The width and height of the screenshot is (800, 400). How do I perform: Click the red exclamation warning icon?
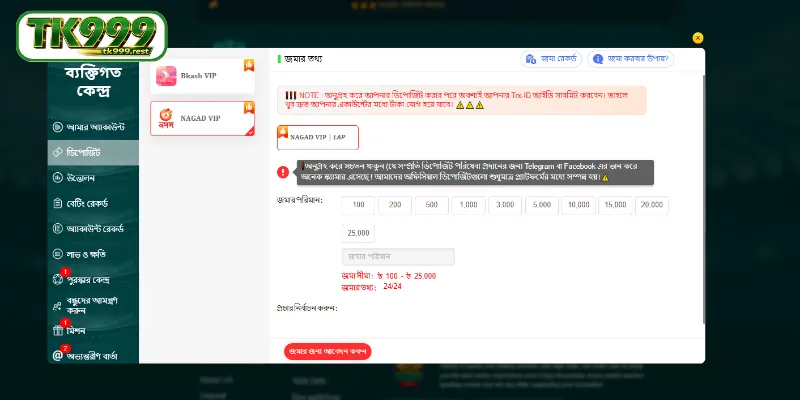(283, 172)
